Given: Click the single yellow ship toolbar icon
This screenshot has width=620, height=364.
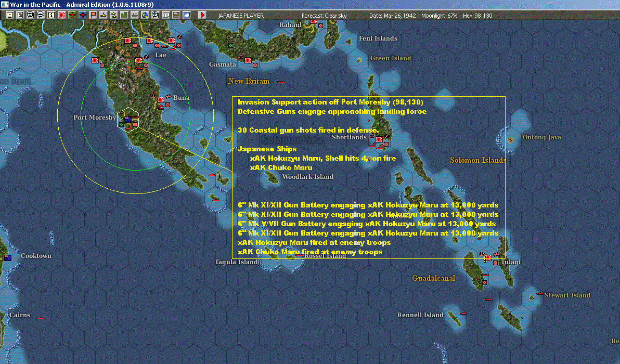Looking at the screenshot, I should (x=103, y=15).
